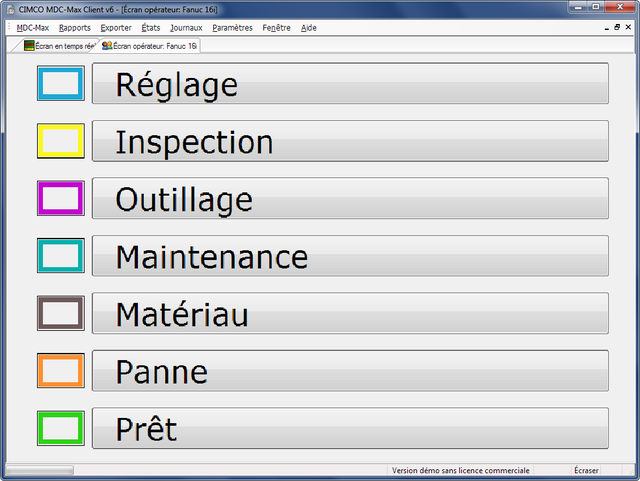Click the Écraser status bar indicator
Viewport: 640px width, 481px height.
pyautogui.click(x=586, y=470)
